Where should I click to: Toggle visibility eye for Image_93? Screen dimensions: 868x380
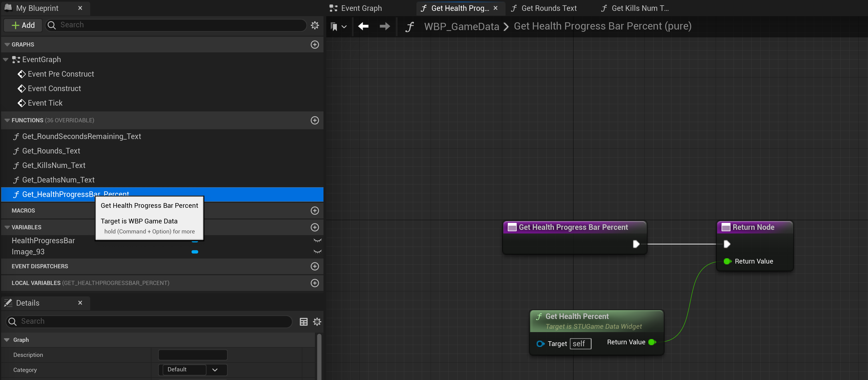point(317,252)
